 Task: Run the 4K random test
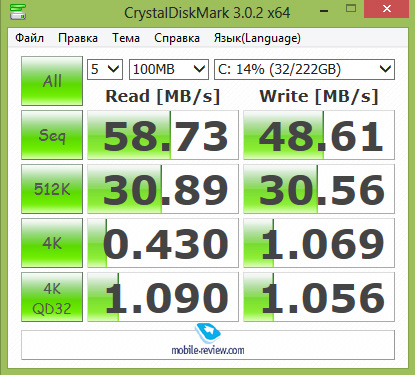[x=52, y=243]
